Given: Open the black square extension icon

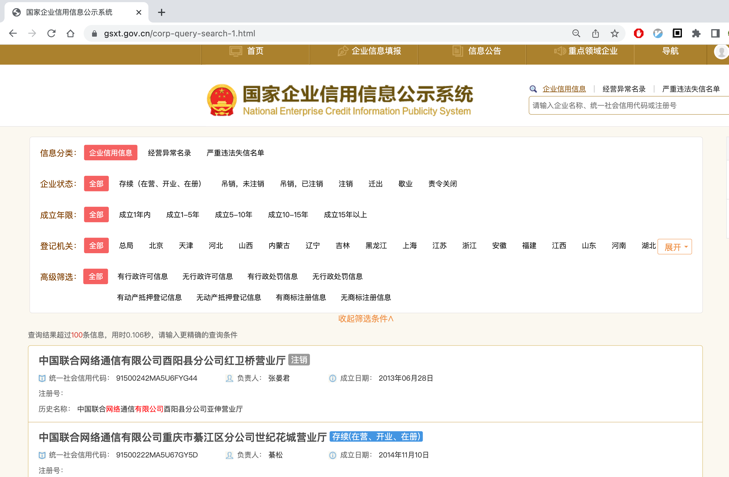Looking at the screenshot, I should point(677,33).
